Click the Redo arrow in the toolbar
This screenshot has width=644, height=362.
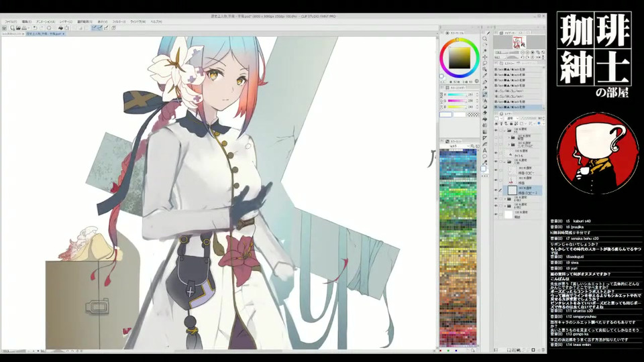pyautogui.click(x=42, y=27)
